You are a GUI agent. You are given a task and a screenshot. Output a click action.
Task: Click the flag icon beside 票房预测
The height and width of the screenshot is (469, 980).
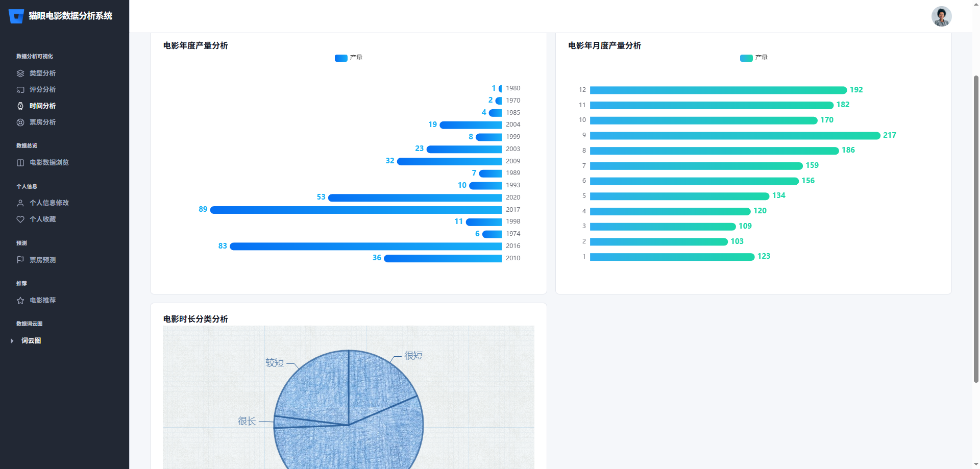[x=20, y=260]
